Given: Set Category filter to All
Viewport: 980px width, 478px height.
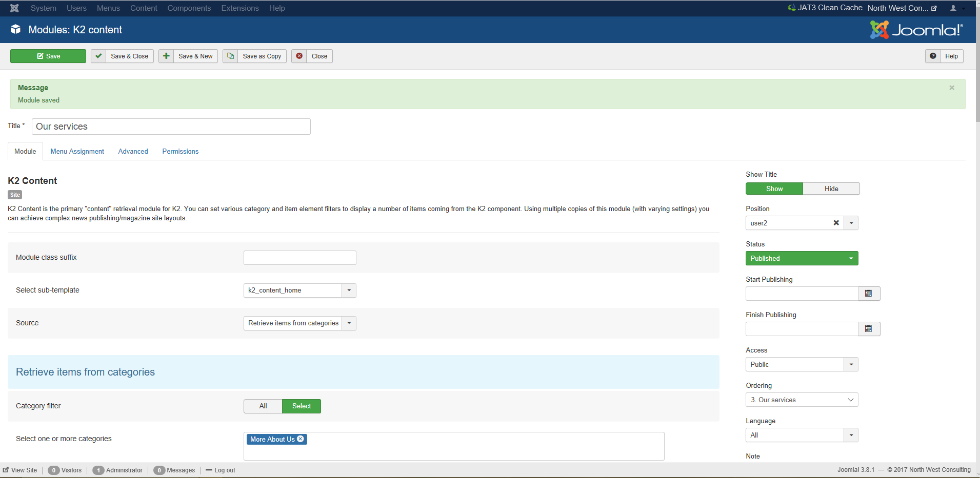Looking at the screenshot, I should 263,406.
